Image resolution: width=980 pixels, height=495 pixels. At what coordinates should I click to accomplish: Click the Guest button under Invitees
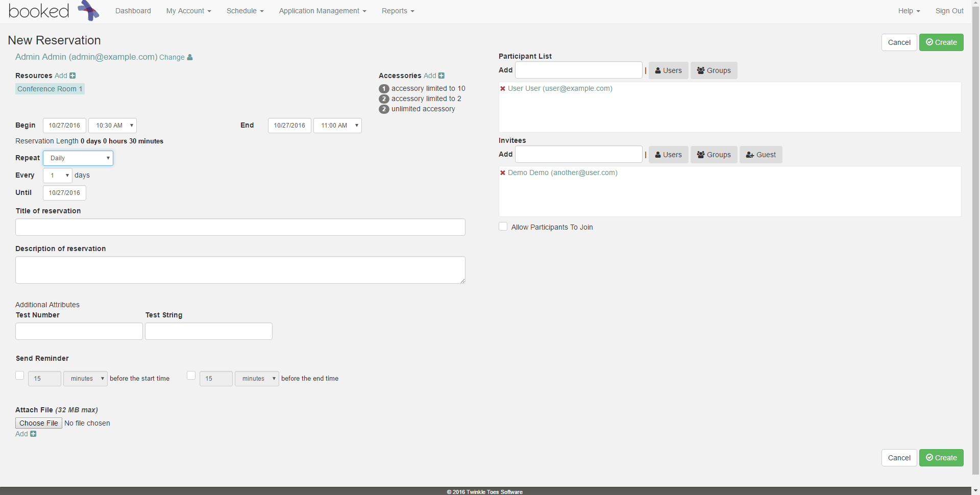coord(761,155)
